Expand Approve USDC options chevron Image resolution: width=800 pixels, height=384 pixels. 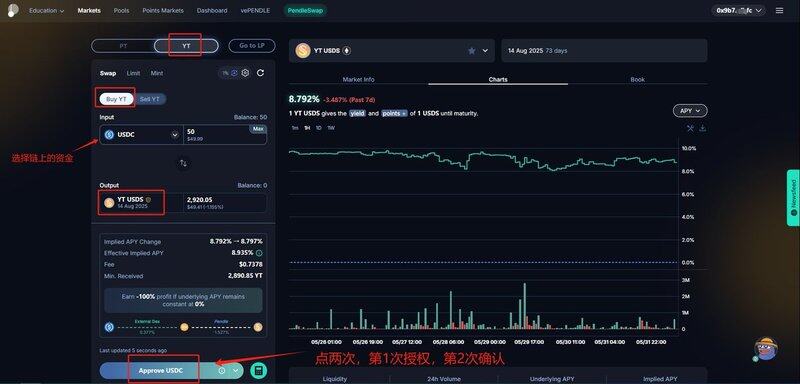[236, 371]
